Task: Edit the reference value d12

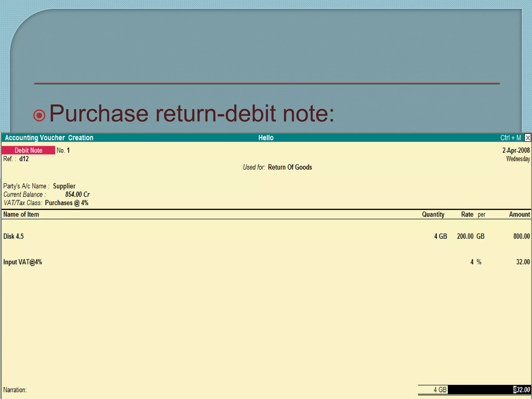Action: [x=24, y=159]
